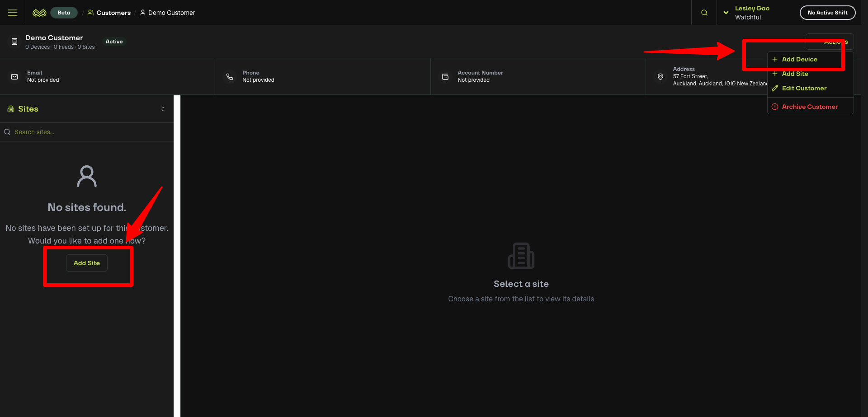868x417 pixels.
Task: Expand the Sites panel selector
Action: [x=163, y=109]
